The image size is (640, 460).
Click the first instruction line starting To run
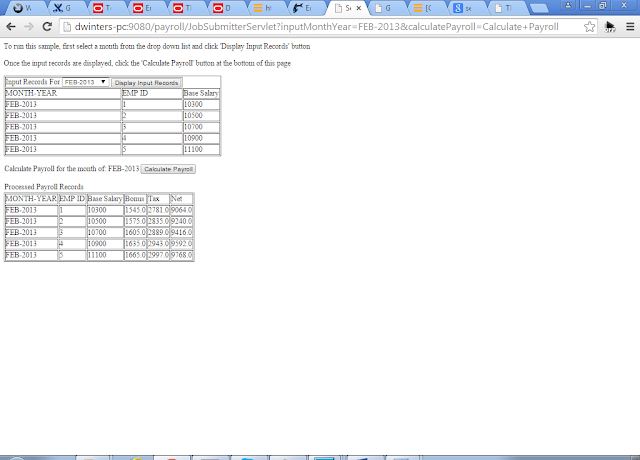157,47
